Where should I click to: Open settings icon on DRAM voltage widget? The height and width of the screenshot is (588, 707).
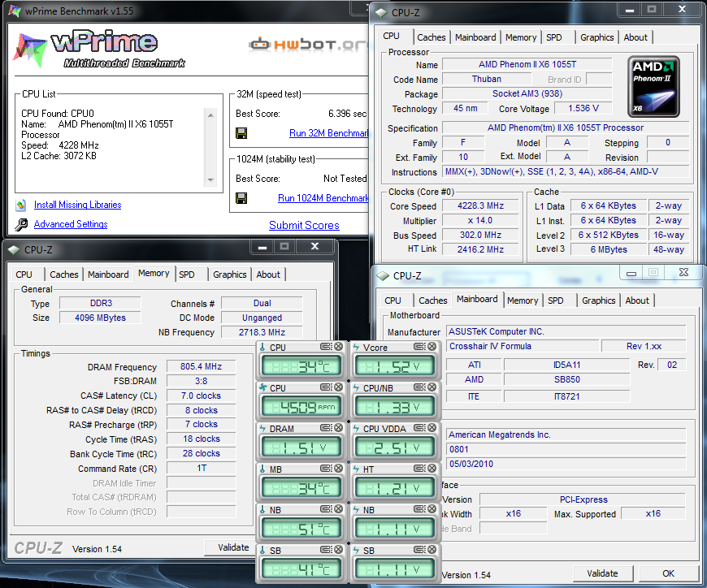pos(324,428)
